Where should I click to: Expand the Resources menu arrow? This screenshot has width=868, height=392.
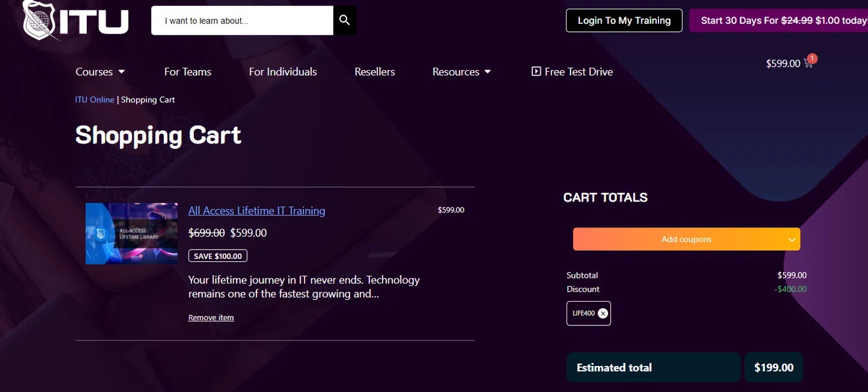pos(488,72)
